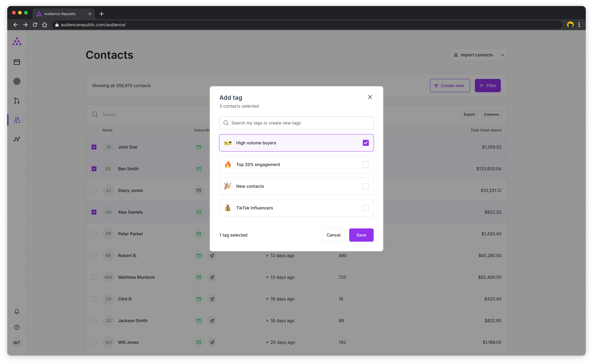Open the WT user avatar menu

coord(17,343)
